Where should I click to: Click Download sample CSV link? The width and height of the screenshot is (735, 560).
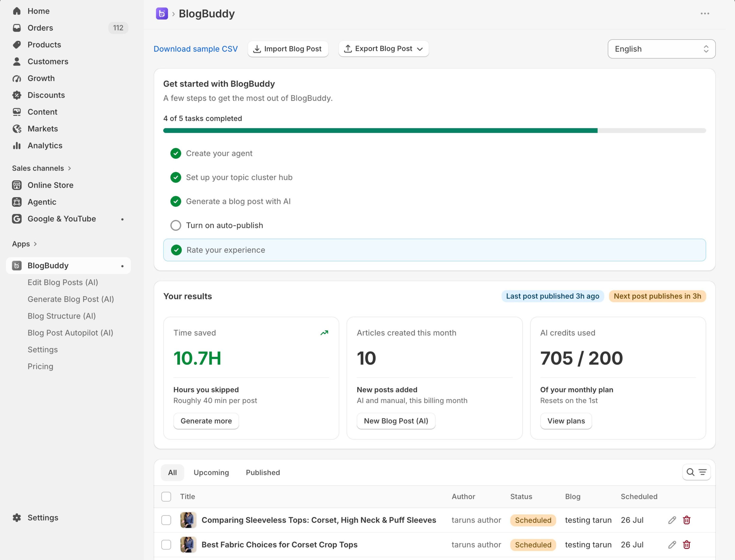click(196, 49)
